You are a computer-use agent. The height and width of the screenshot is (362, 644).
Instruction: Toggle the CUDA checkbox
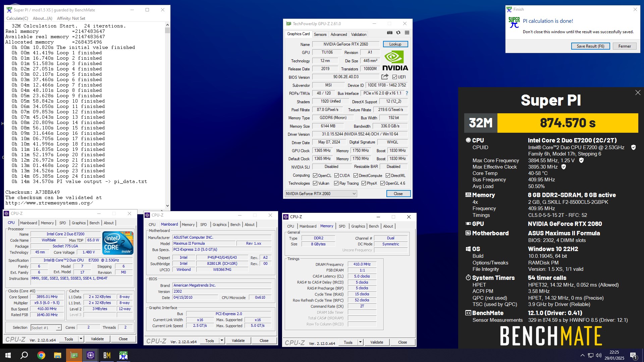point(336,176)
